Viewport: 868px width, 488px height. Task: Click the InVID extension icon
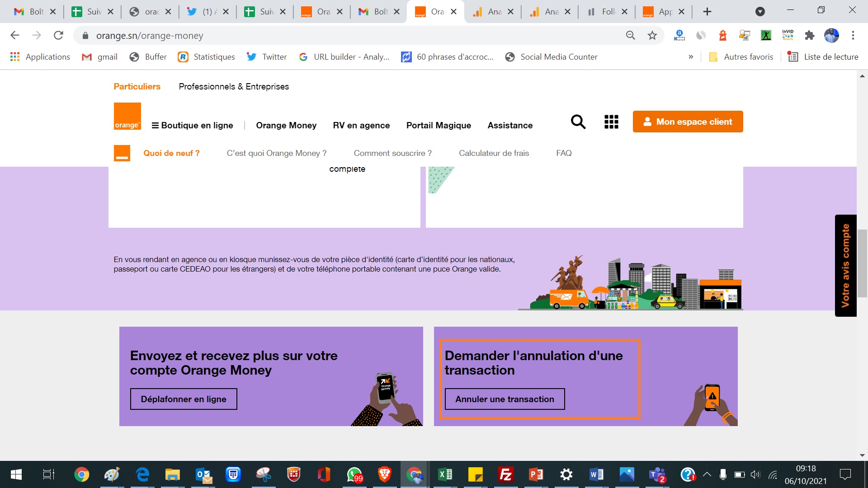click(x=788, y=35)
